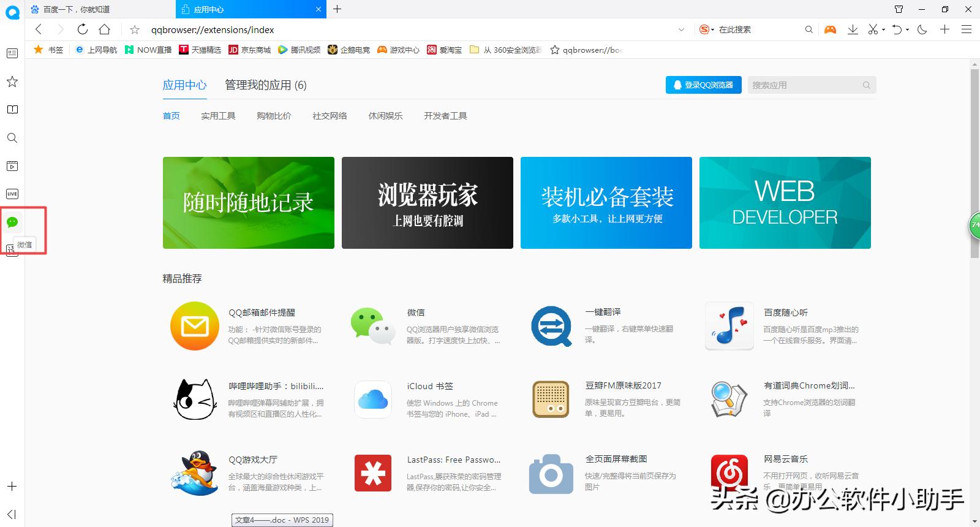Reload the current page
The image size is (980, 527).
(x=83, y=29)
